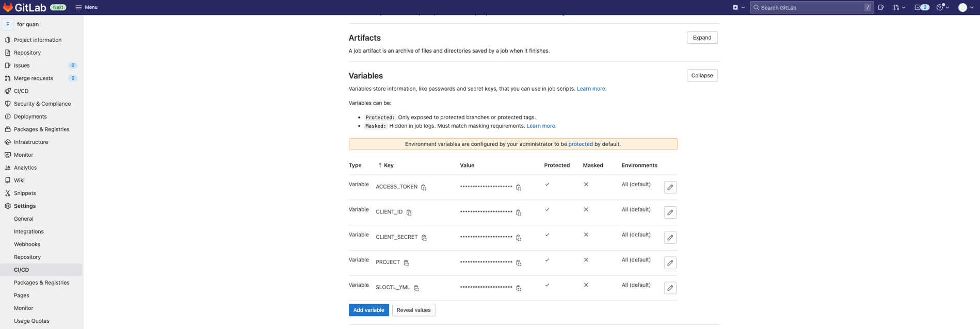Open the create new plus dropdown
This screenshot has height=329, width=980.
[x=738, y=7]
